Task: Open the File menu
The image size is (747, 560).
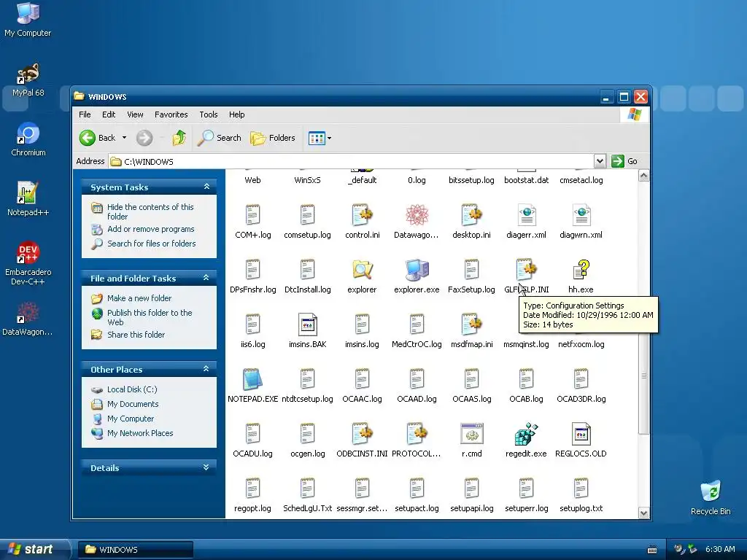Action: (x=85, y=114)
